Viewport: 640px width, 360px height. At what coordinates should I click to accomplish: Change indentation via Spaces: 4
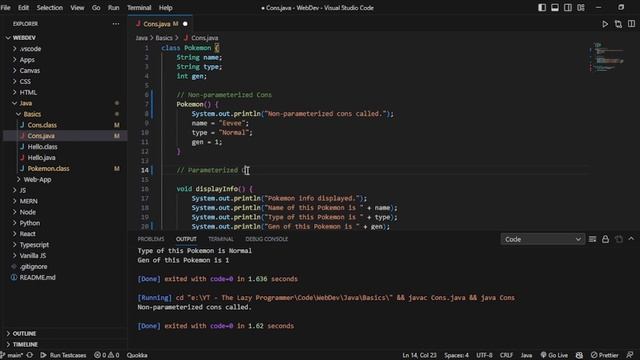[456, 355]
